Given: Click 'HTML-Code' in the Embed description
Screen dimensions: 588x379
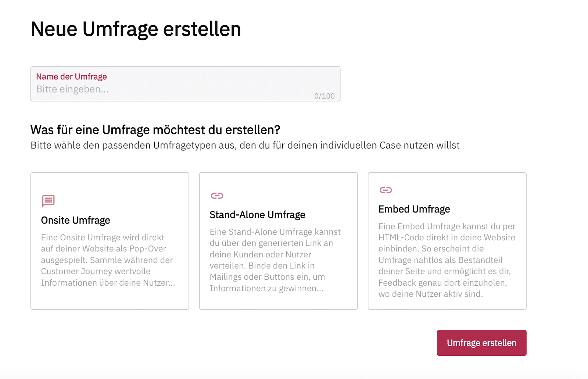Looking at the screenshot, I should pyautogui.click(x=400, y=237).
